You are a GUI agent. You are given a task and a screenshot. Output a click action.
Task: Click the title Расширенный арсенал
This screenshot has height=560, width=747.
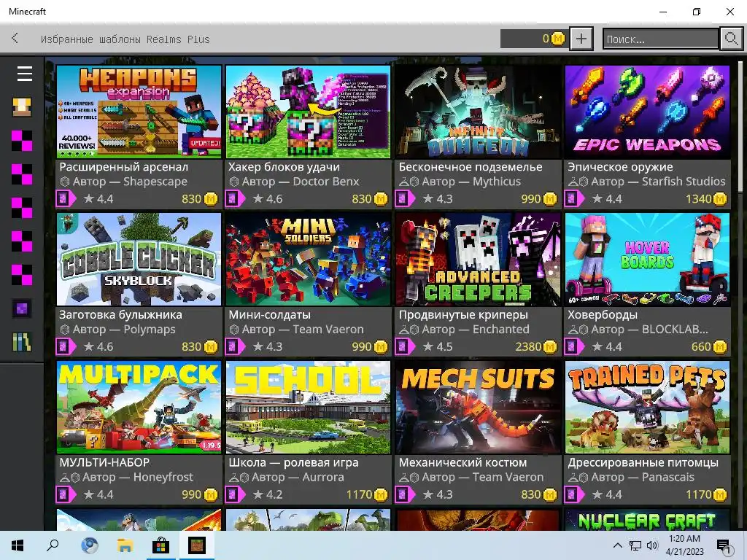tap(123, 167)
